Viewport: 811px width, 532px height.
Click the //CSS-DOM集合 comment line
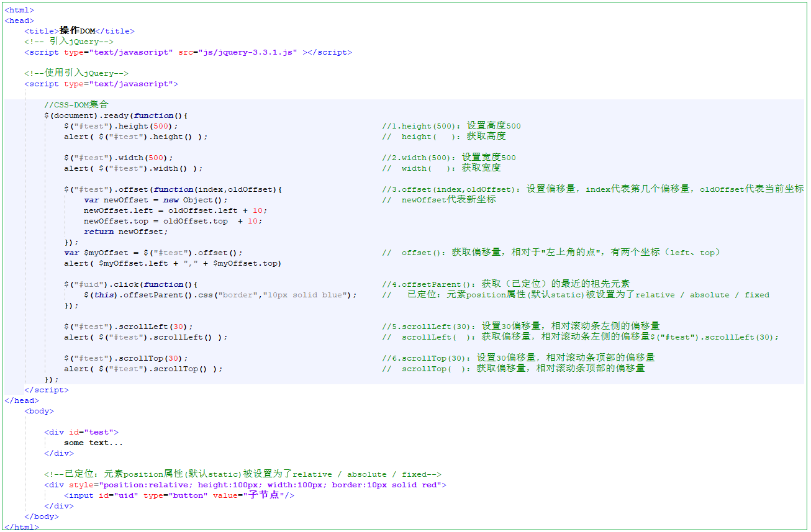point(76,105)
